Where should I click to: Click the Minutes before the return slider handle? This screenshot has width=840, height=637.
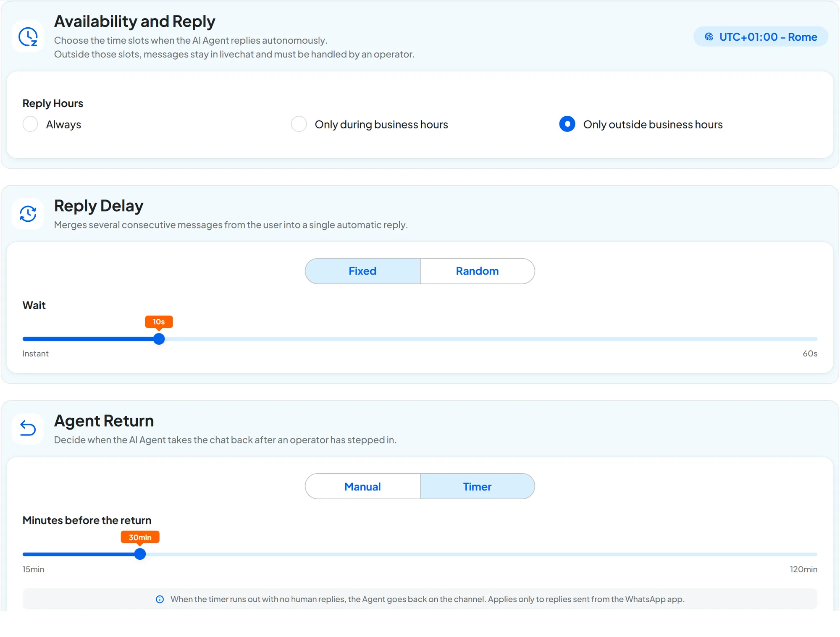[x=140, y=554]
